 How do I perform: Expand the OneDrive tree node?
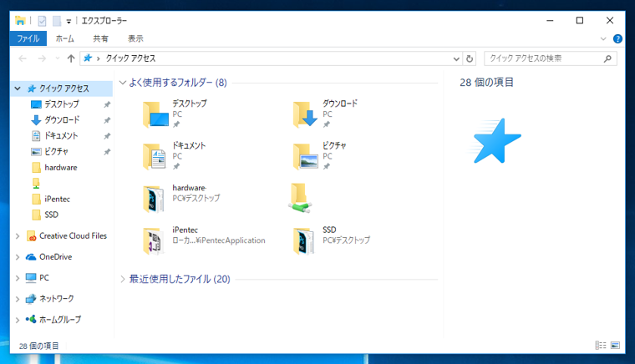(x=18, y=257)
